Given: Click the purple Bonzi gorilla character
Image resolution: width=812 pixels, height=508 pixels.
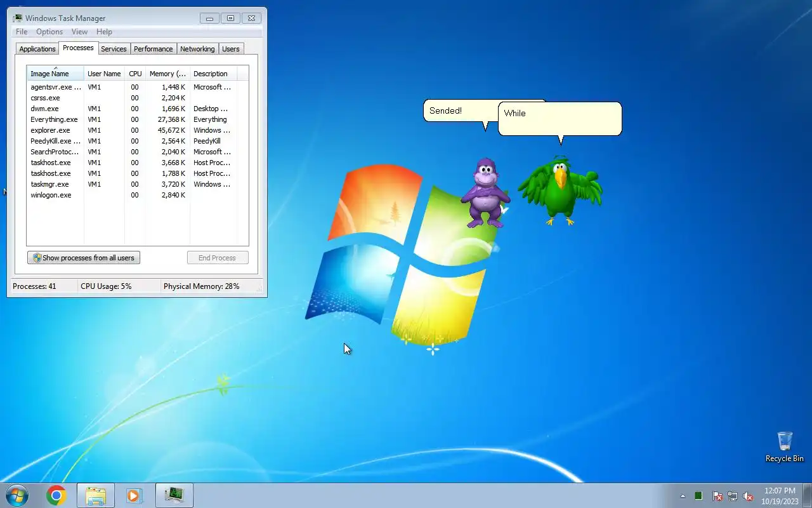Looking at the screenshot, I should pos(485,193).
